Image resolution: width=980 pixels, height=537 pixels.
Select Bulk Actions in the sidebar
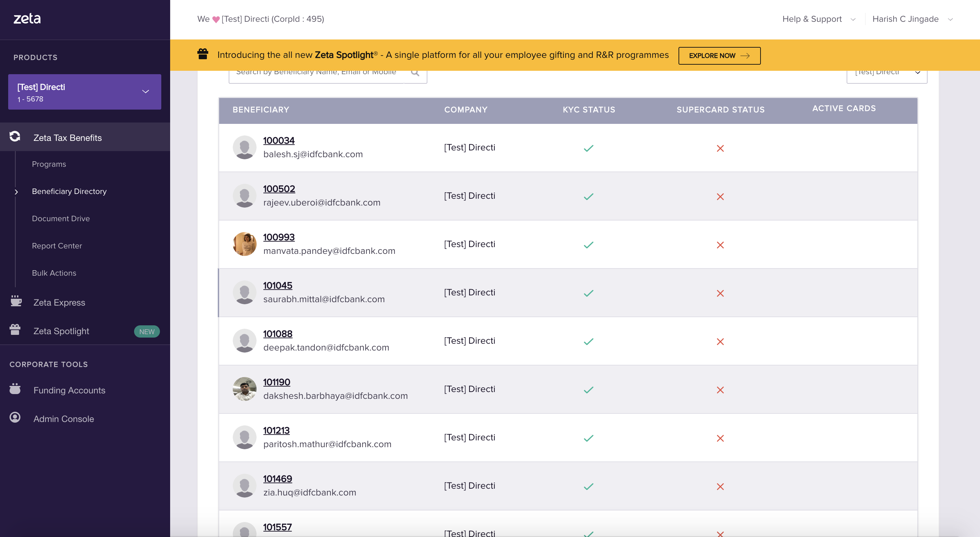tap(54, 273)
